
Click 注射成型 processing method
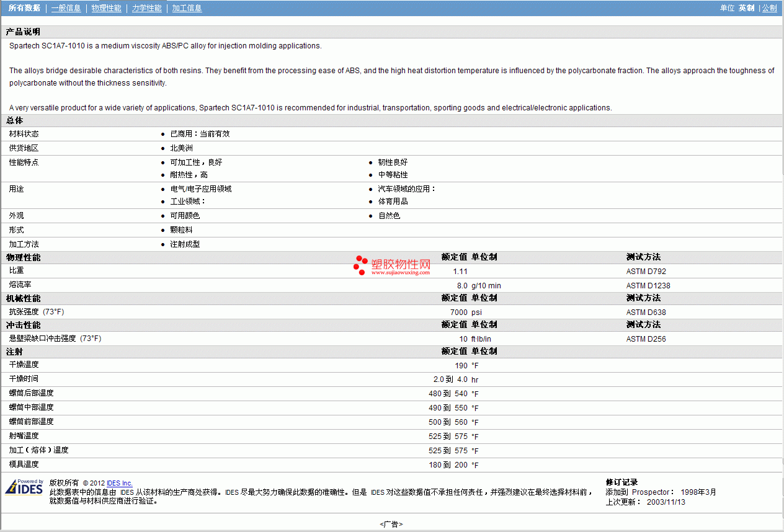coord(185,244)
